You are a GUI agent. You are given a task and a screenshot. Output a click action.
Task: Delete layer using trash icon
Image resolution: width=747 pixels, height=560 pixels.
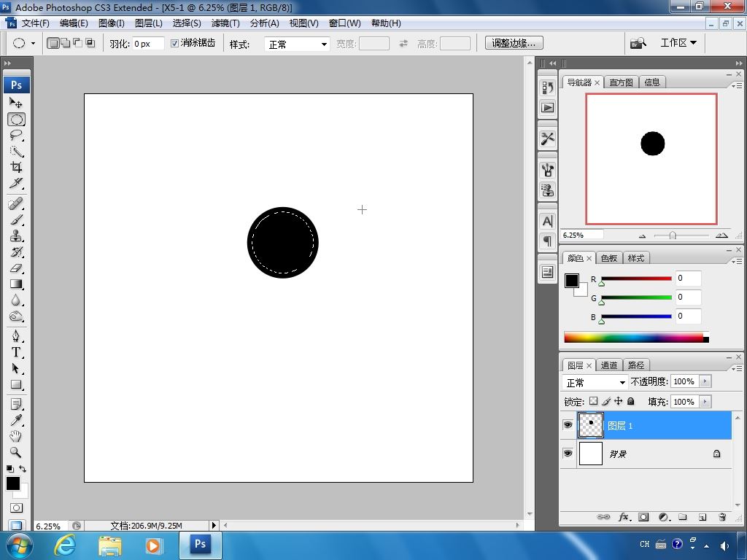(x=722, y=517)
